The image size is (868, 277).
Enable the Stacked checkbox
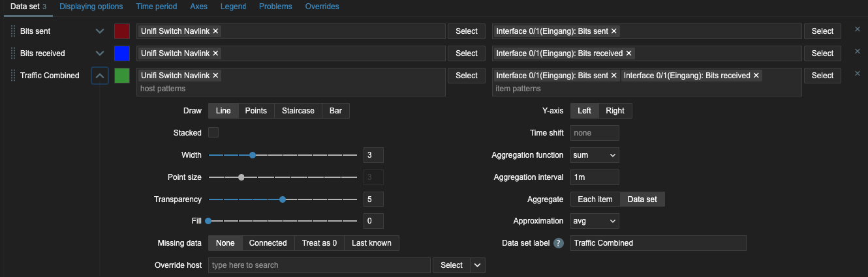(x=213, y=133)
